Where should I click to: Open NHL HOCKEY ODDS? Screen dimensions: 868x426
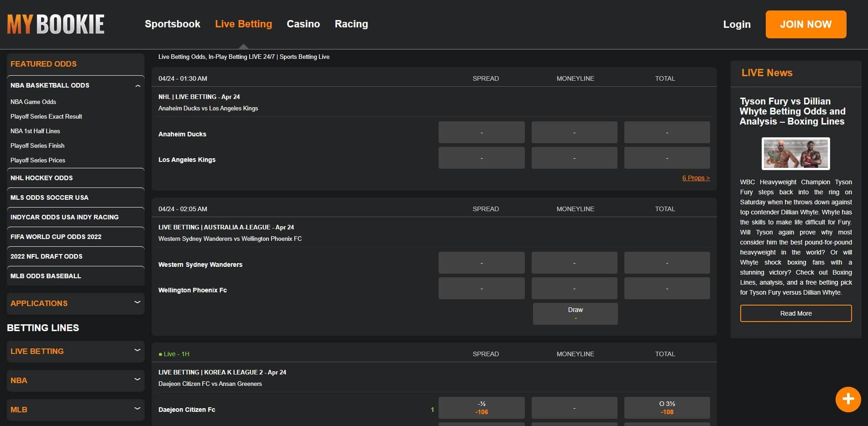tap(42, 178)
